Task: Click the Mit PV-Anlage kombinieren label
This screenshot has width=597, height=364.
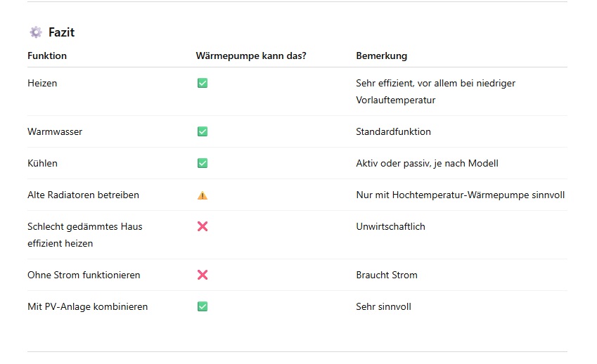Action: tap(87, 306)
